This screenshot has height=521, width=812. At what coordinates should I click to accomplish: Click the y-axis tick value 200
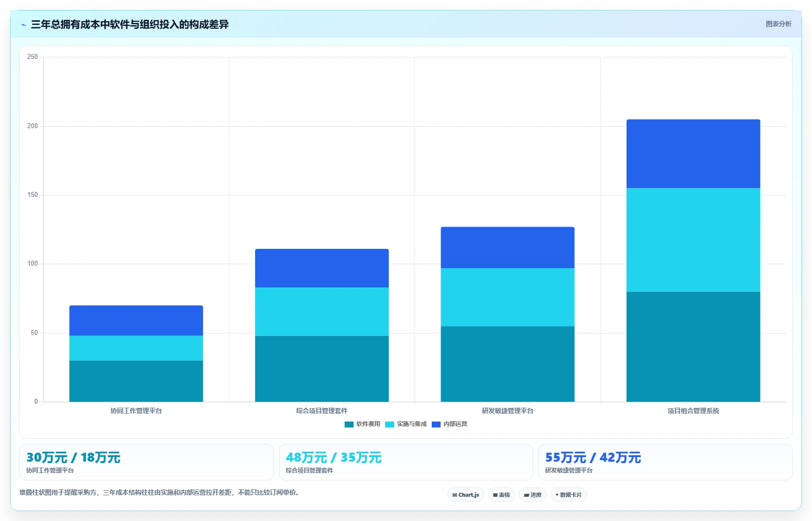[x=33, y=126]
